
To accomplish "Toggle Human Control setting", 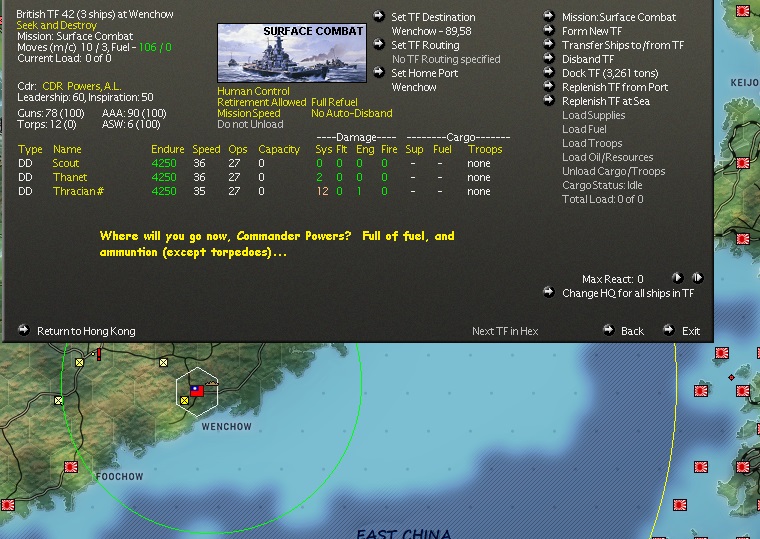I will 253,91.
